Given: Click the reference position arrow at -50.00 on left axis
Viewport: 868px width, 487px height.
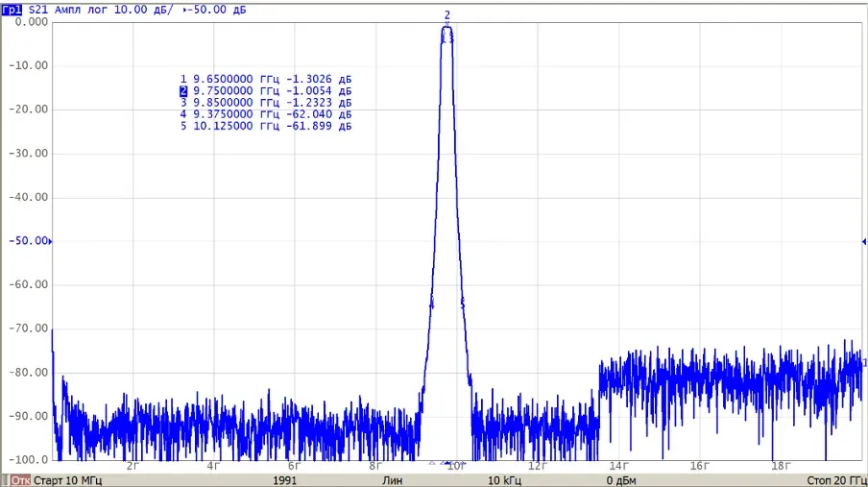Looking at the screenshot, I should click(x=50, y=241).
